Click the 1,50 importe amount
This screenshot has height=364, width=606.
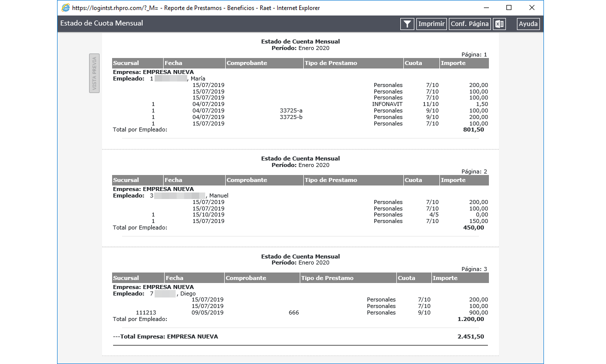pos(482,104)
